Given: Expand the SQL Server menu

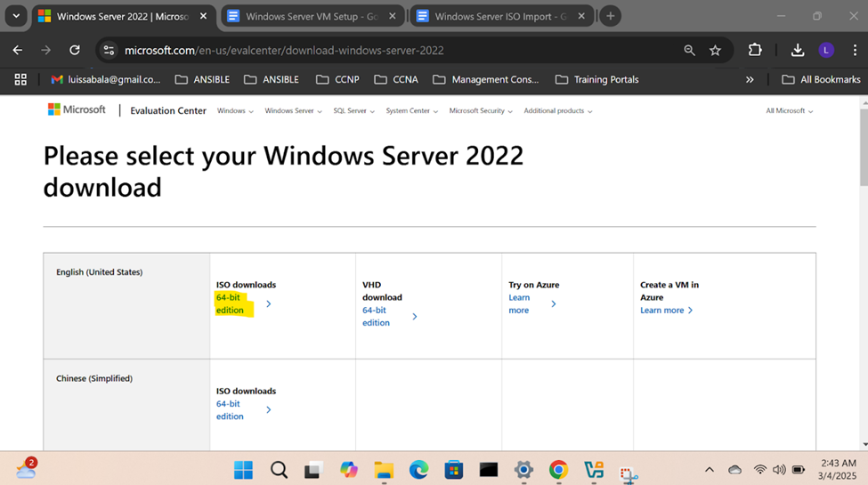Looking at the screenshot, I should coord(353,110).
